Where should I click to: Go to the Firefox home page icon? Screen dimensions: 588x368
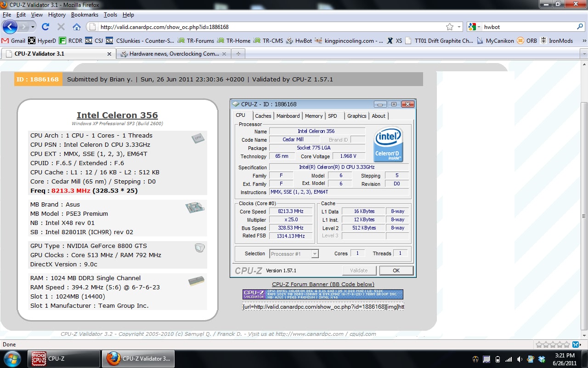pyautogui.click(x=77, y=27)
